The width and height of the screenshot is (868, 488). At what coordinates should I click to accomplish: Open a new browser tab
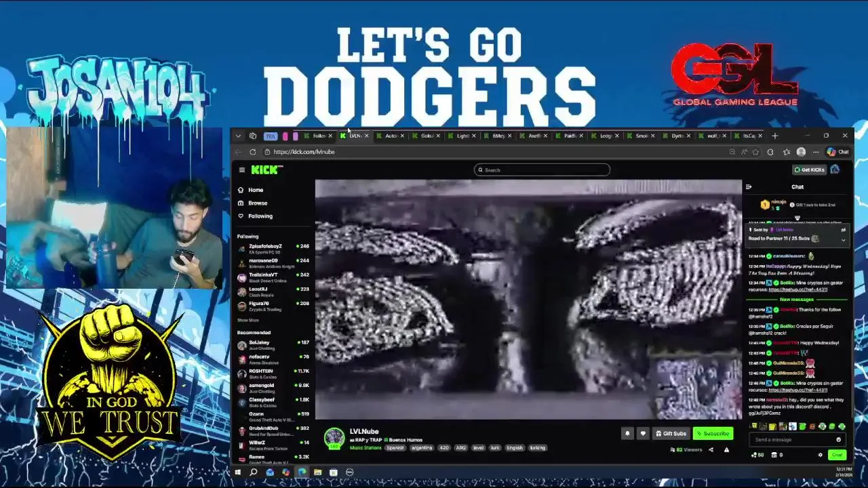pyautogui.click(x=774, y=136)
